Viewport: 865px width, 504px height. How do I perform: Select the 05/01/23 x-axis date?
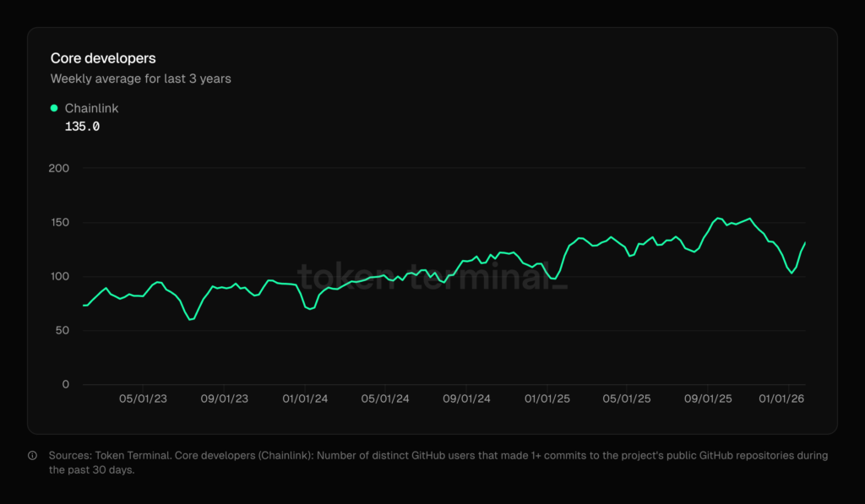[143, 399]
